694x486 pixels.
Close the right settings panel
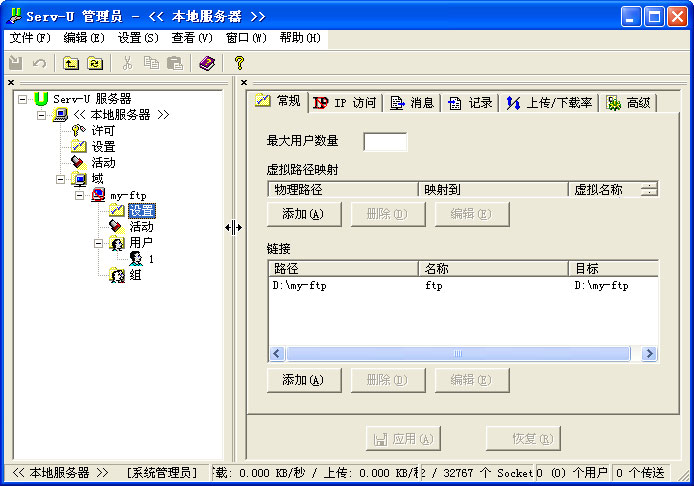click(244, 82)
